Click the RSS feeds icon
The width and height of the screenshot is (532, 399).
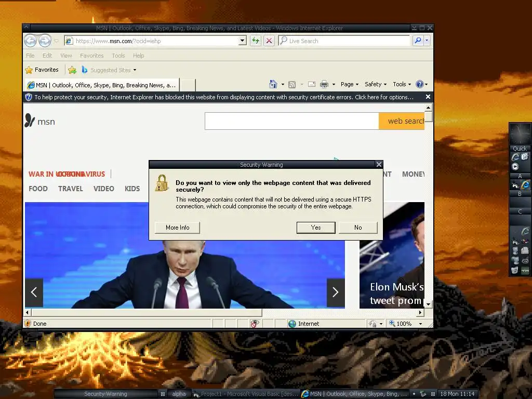point(292,85)
